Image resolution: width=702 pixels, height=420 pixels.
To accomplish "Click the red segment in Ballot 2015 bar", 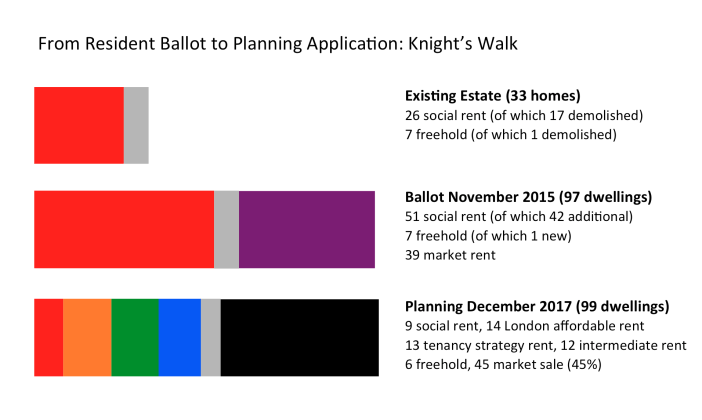I will coord(124,229).
